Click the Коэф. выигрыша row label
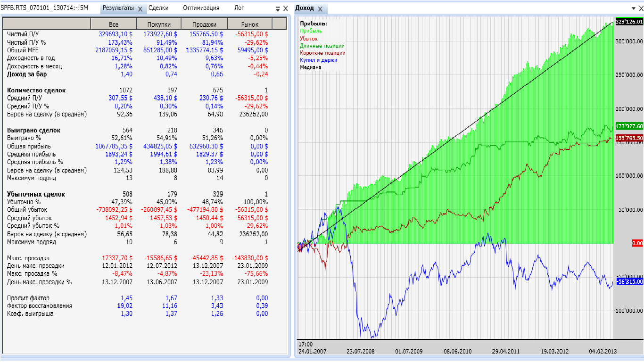644x362 pixels. click(30, 313)
